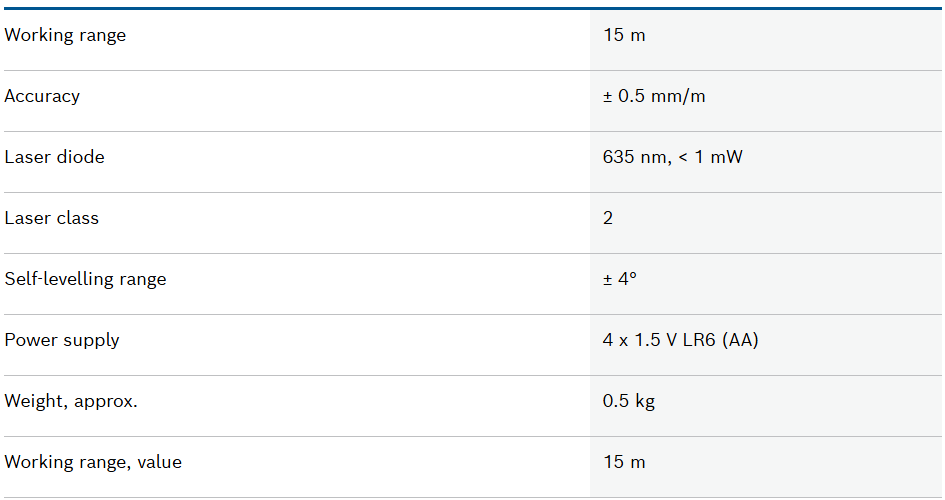Viewport: 945px width, 500px height.
Task: Click the "Working range, value" label
Action: [x=93, y=462]
